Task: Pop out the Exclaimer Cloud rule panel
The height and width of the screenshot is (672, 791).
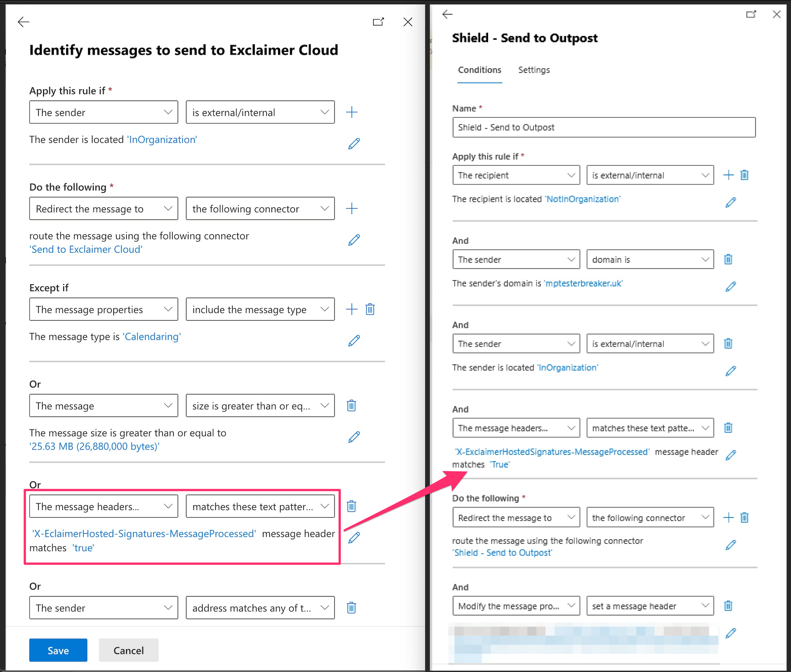Action: pos(378,22)
